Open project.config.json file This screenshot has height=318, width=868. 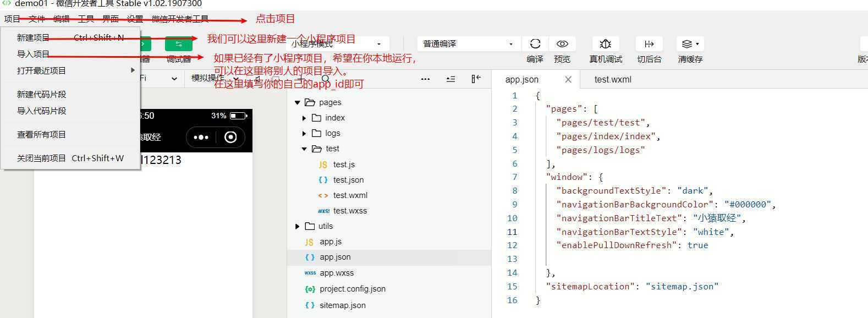pyautogui.click(x=352, y=289)
